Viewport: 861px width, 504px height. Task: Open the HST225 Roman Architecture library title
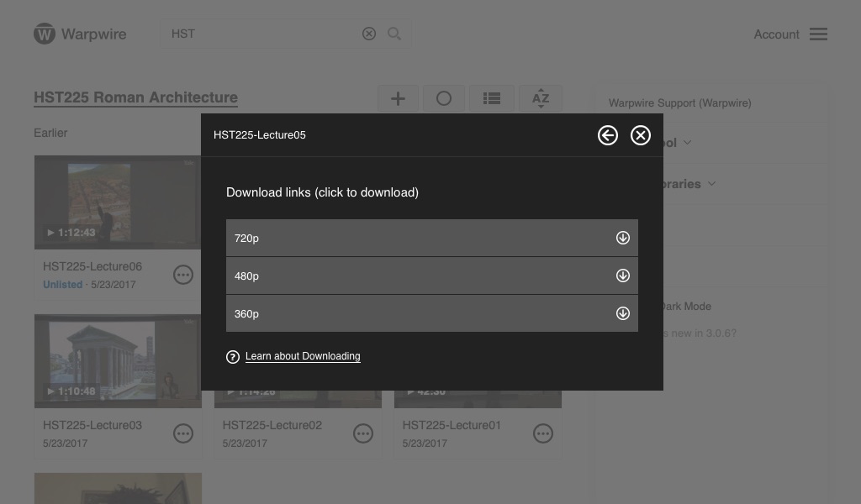tap(135, 97)
